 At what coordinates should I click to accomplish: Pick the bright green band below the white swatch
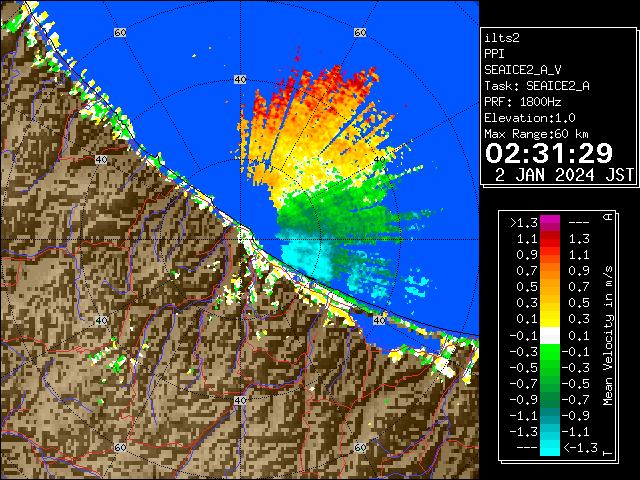click(550, 352)
